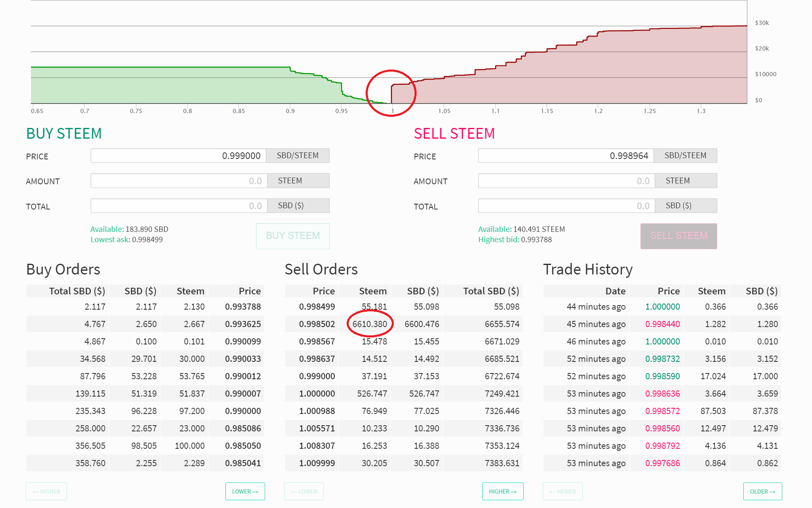Click the Sell Steem total input field

[566, 206]
